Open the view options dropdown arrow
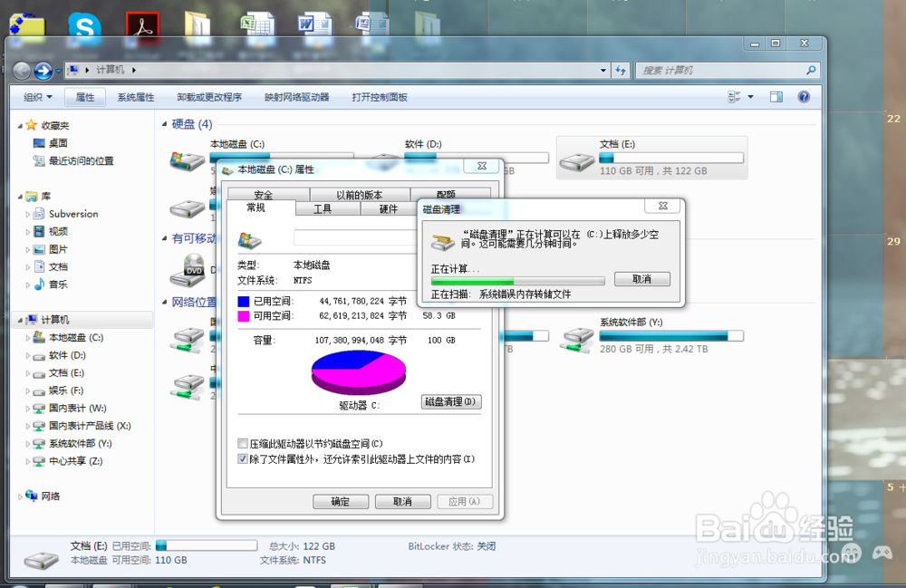Image resolution: width=906 pixels, height=588 pixels. [750, 97]
